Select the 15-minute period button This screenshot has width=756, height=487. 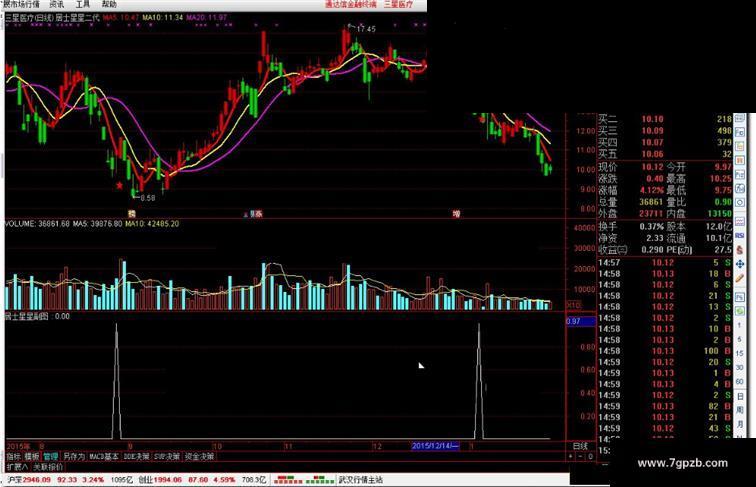click(x=740, y=353)
